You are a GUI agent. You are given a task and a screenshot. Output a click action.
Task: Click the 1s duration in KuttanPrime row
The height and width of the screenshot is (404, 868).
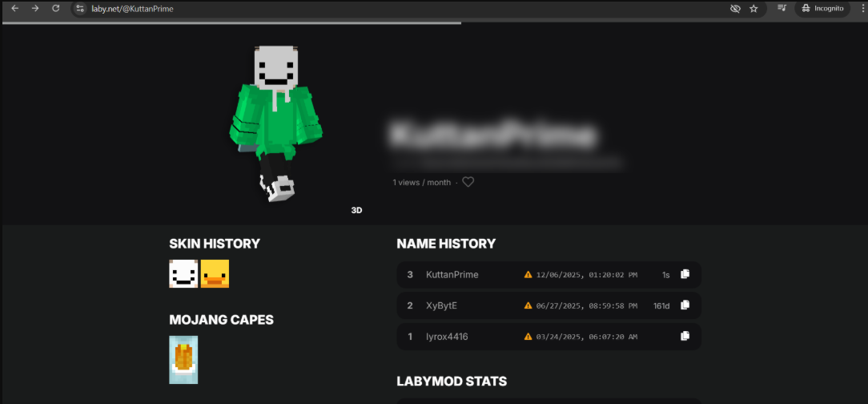(665, 275)
